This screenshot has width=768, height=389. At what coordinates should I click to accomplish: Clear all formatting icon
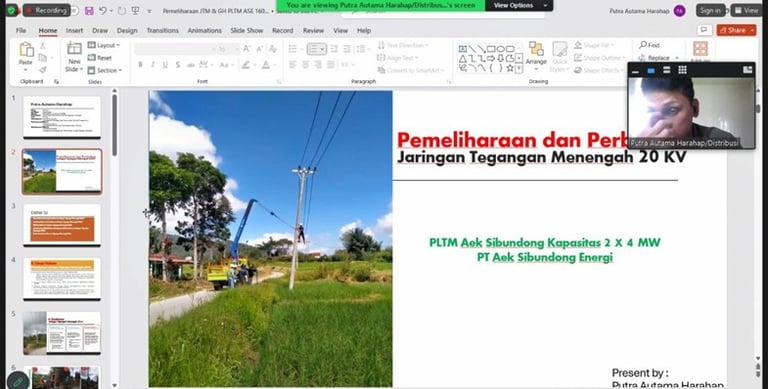273,49
